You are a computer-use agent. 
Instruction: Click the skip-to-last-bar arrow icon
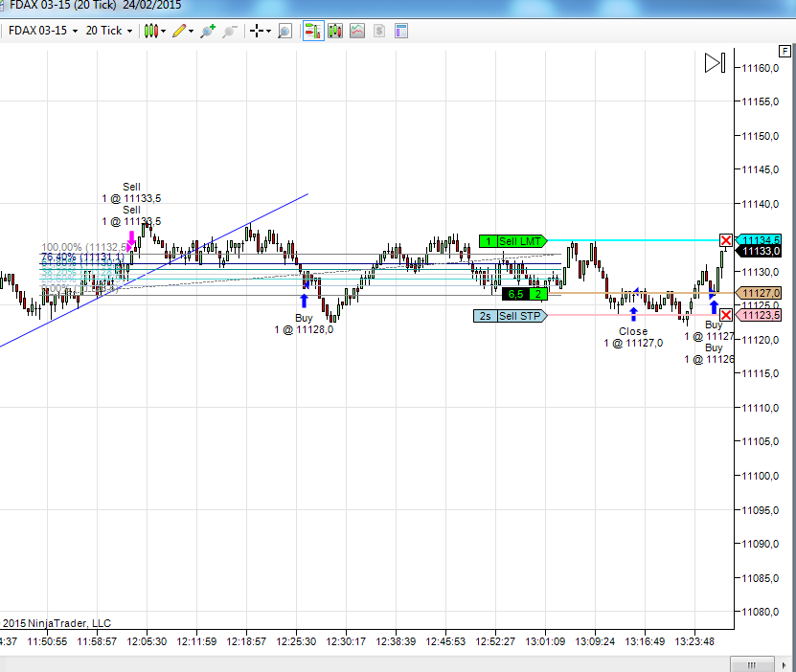(716, 63)
